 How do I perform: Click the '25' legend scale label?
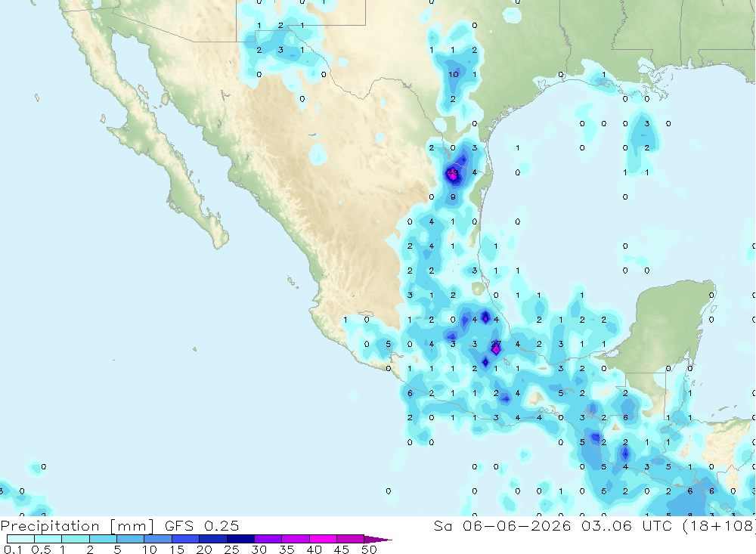pos(232,549)
